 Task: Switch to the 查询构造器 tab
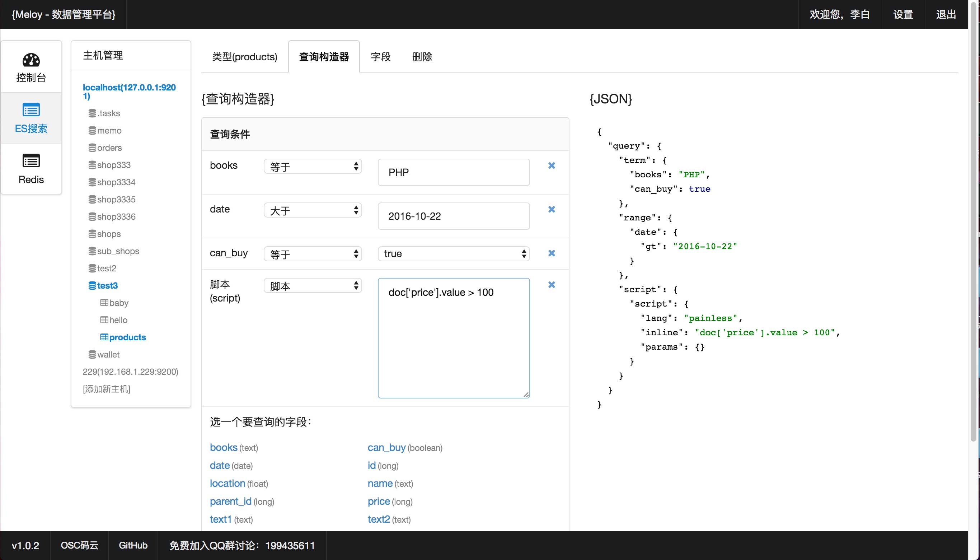tap(324, 57)
